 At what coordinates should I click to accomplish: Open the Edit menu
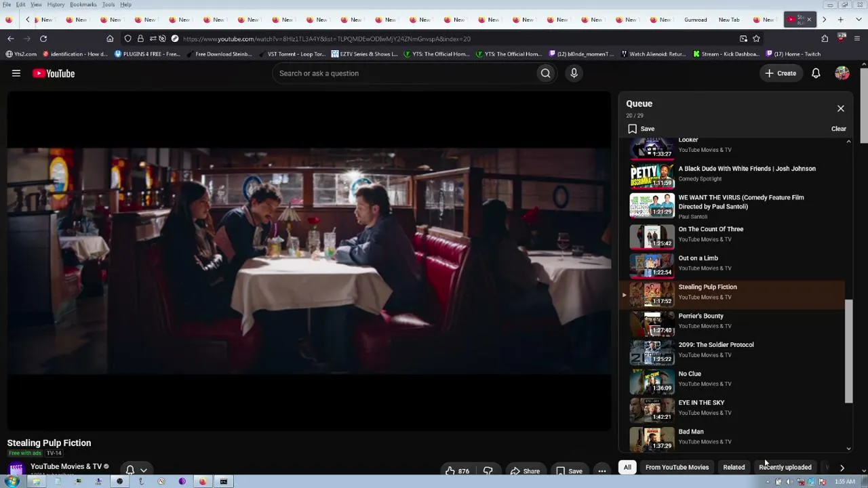(21, 5)
